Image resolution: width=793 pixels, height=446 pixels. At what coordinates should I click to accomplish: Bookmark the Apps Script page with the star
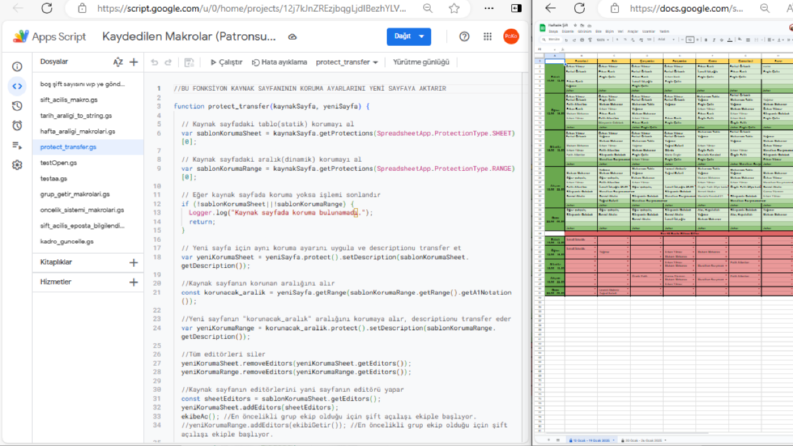(x=454, y=8)
